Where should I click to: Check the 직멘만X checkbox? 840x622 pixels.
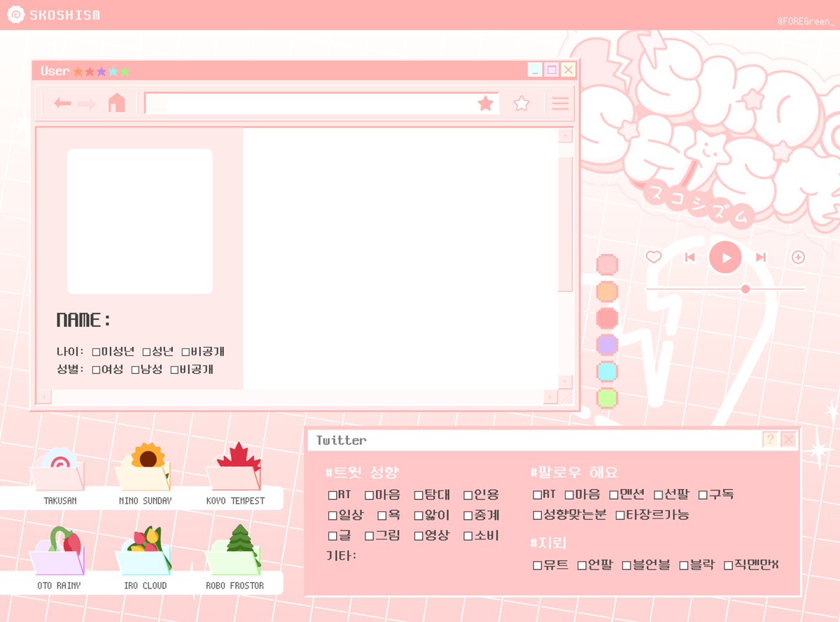click(x=728, y=565)
